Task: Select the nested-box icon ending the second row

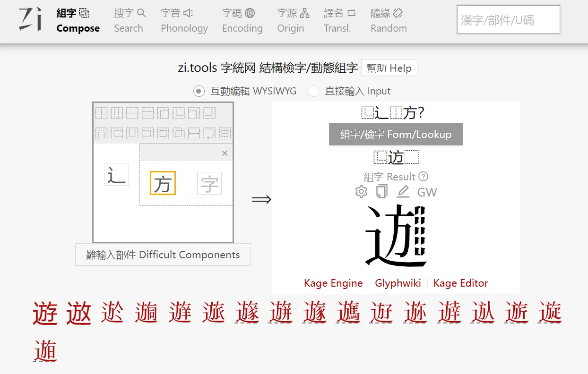Action: [225, 133]
